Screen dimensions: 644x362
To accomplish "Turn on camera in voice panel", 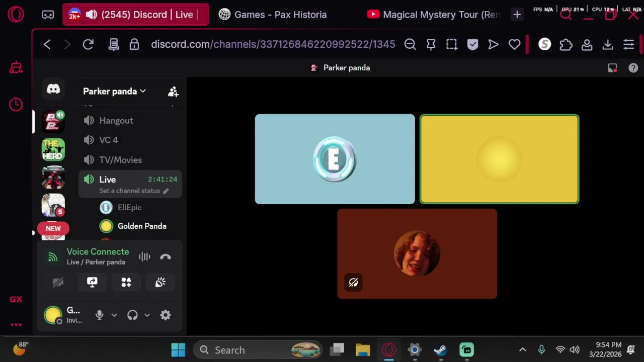I will (58, 283).
